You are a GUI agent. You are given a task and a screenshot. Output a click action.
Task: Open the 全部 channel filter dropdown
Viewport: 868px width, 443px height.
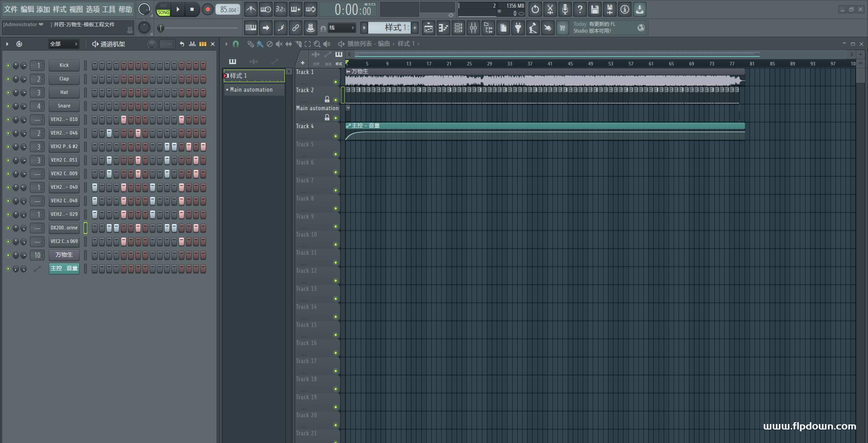[x=63, y=44]
